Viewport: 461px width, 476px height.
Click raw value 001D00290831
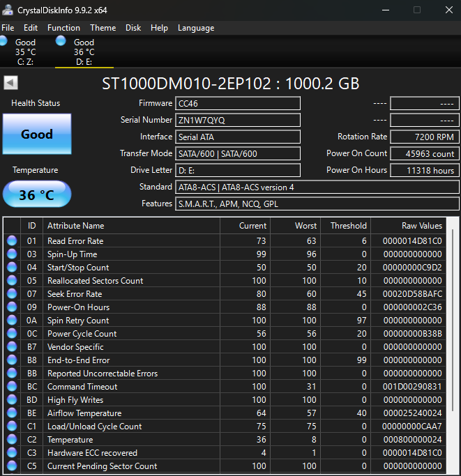412,387
